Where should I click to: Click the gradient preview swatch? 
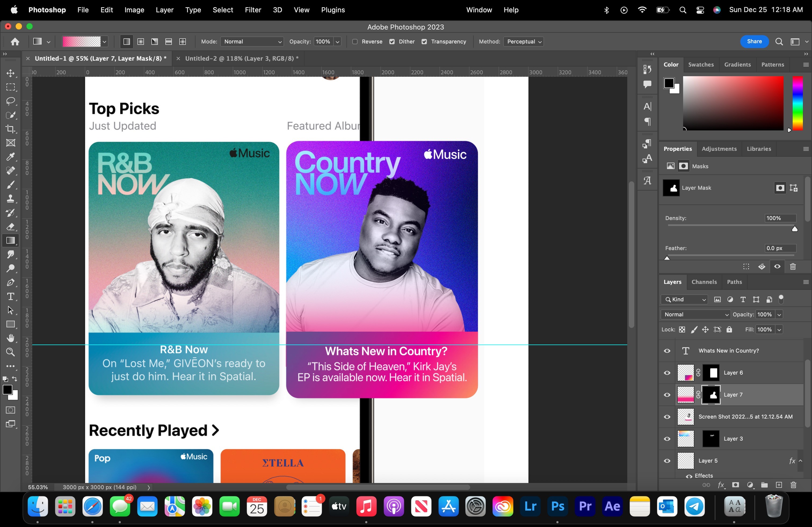point(81,42)
